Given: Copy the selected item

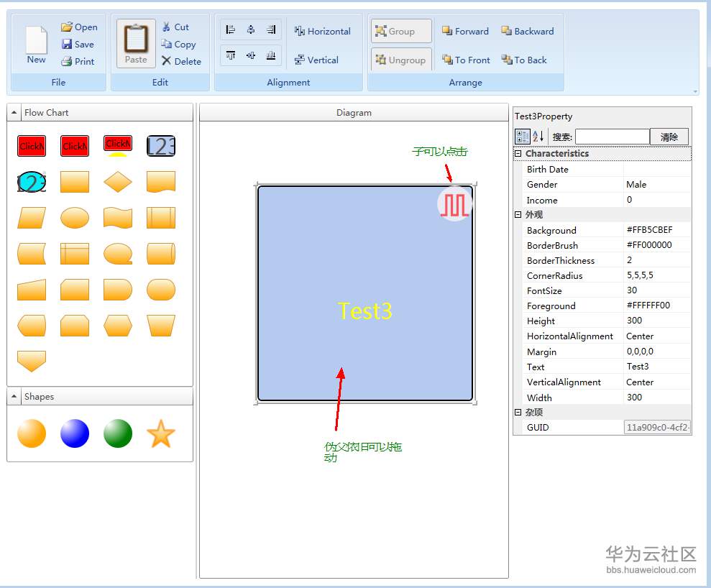Looking at the screenshot, I should click(179, 45).
